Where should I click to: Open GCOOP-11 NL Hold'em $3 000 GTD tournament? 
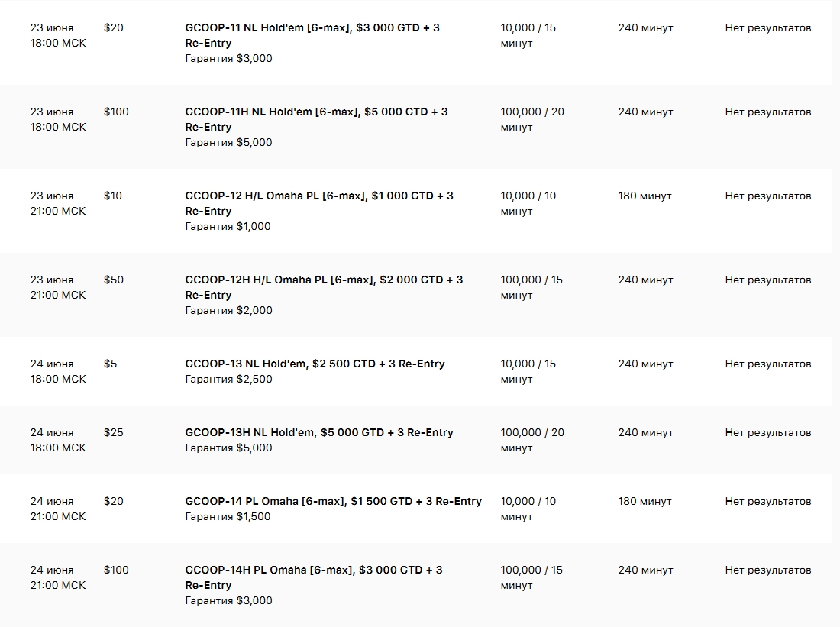pos(312,35)
